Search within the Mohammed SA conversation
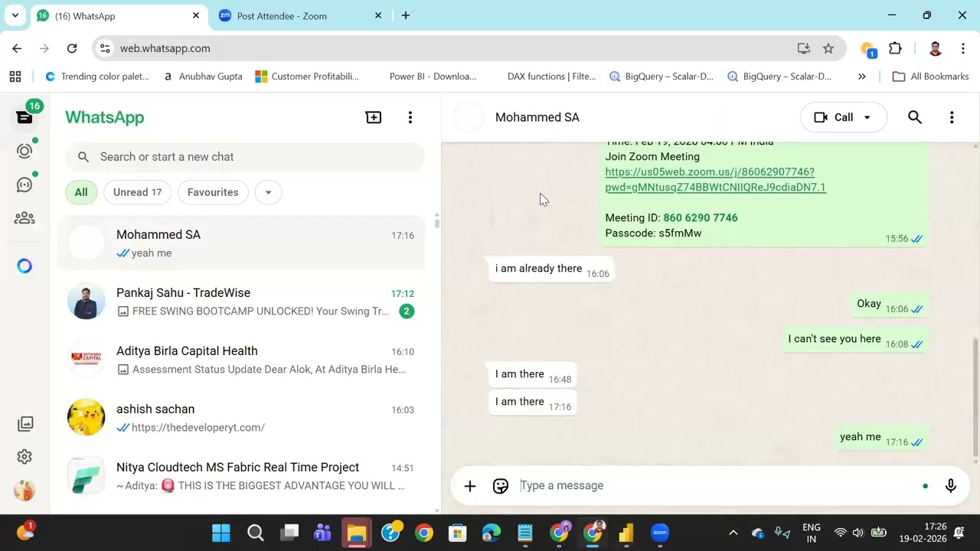Image resolution: width=980 pixels, height=551 pixels. pos(915,117)
